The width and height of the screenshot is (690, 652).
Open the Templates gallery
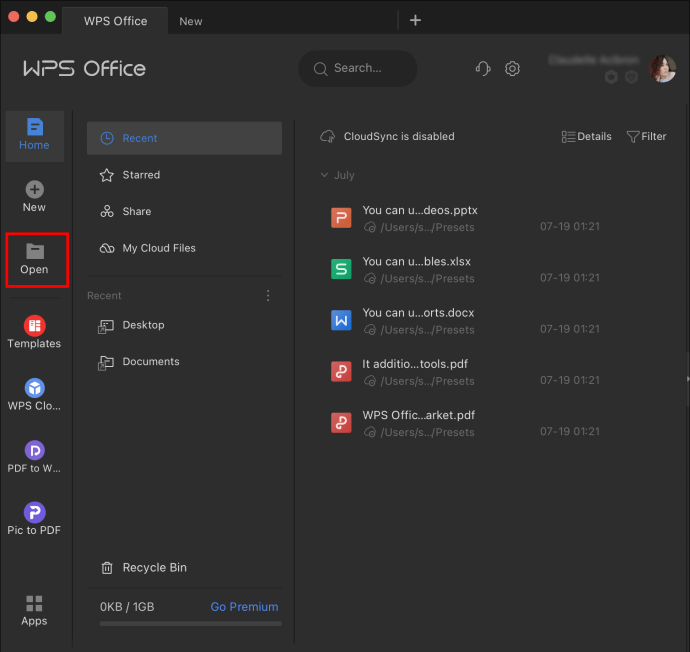34,333
